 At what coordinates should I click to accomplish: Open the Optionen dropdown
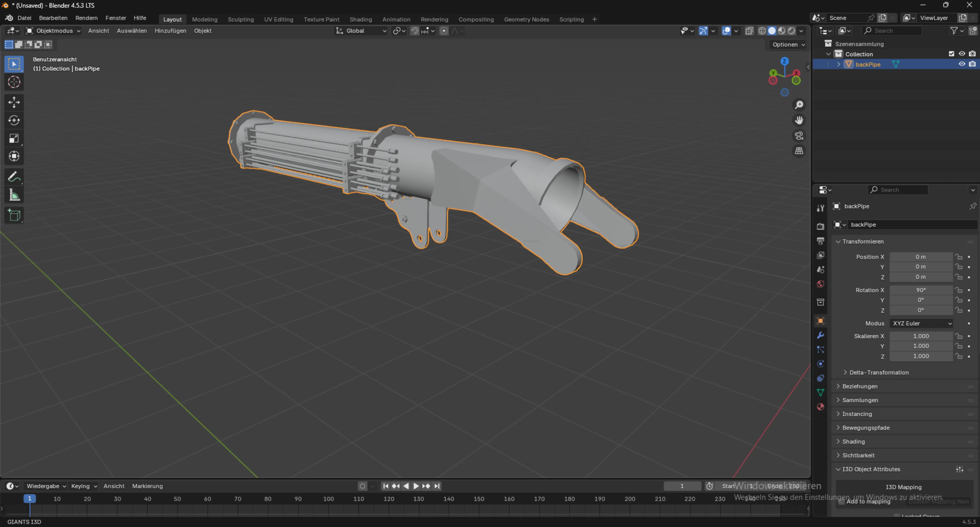tap(788, 45)
